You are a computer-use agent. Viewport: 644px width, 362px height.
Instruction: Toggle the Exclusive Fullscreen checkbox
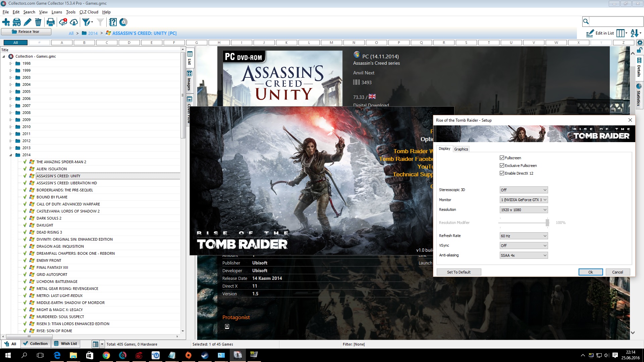pyautogui.click(x=502, y=166)
